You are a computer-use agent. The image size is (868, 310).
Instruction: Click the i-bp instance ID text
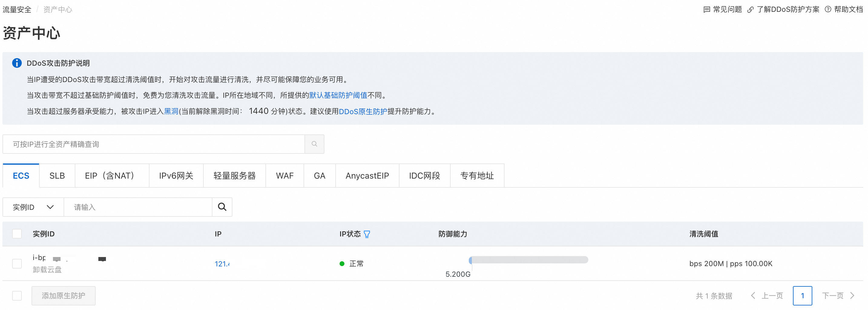pos(39,257)
